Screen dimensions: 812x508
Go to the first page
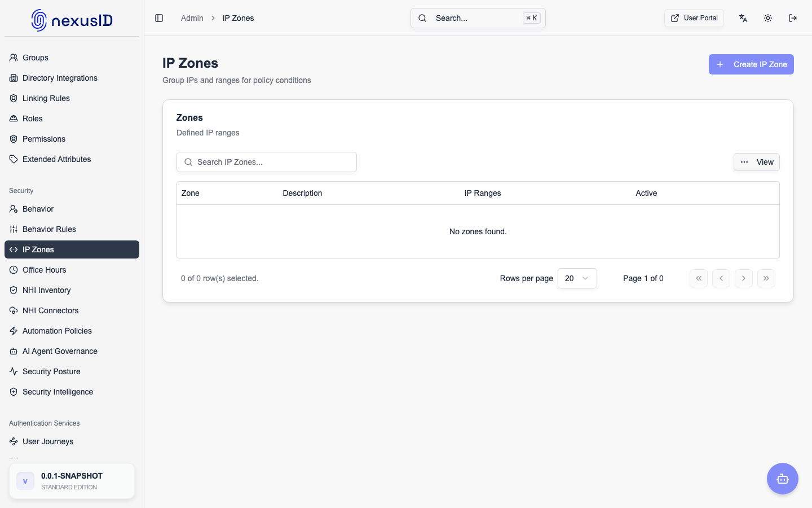(x=699, y=278)
